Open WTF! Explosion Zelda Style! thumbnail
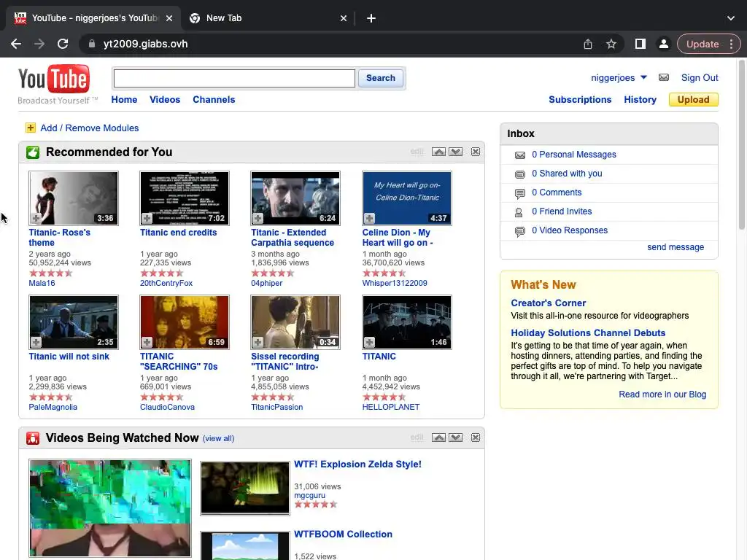Viewport: 747px width, 560px height. [x=245, y=488]
